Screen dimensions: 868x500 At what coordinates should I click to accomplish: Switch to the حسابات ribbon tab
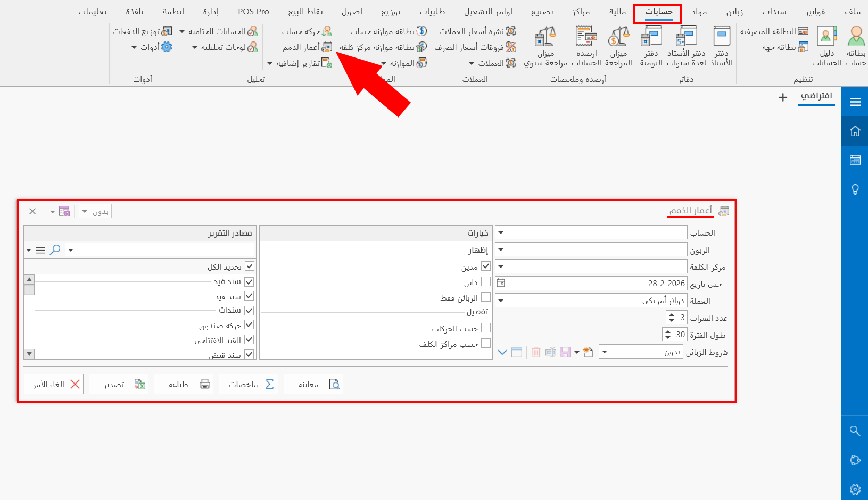[x=658, y=12]
